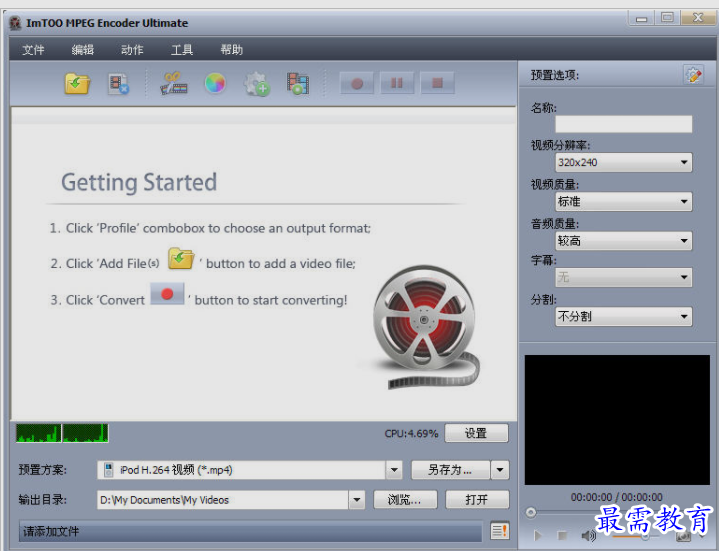This screenshot has width=719, height=551.
Task: Open the 编辑 menu
Action: pyautogui.click(x=83, y=50)
